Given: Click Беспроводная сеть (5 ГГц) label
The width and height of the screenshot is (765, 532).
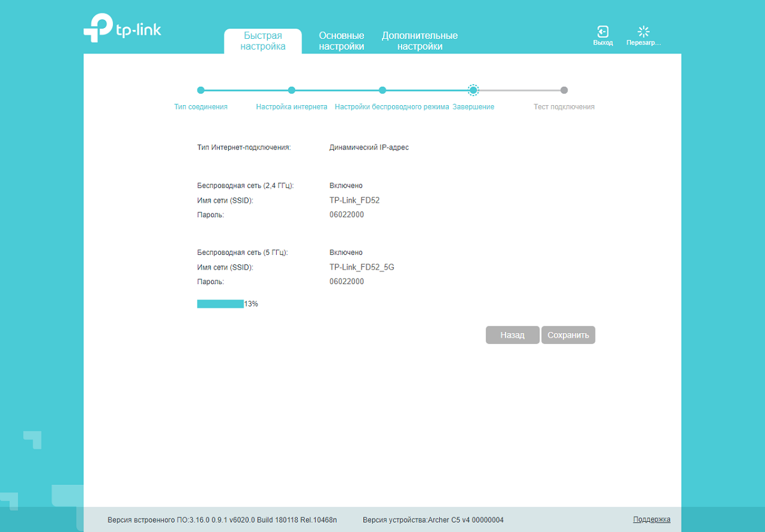Looking at the screenshot, I should [243, 253].
